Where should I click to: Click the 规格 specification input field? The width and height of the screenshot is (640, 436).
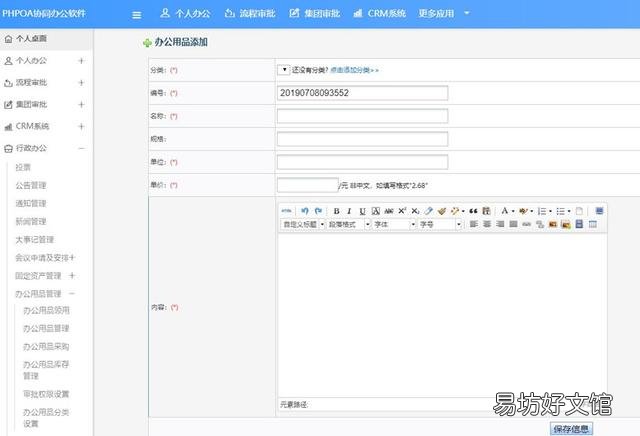(x=362, y=139)
